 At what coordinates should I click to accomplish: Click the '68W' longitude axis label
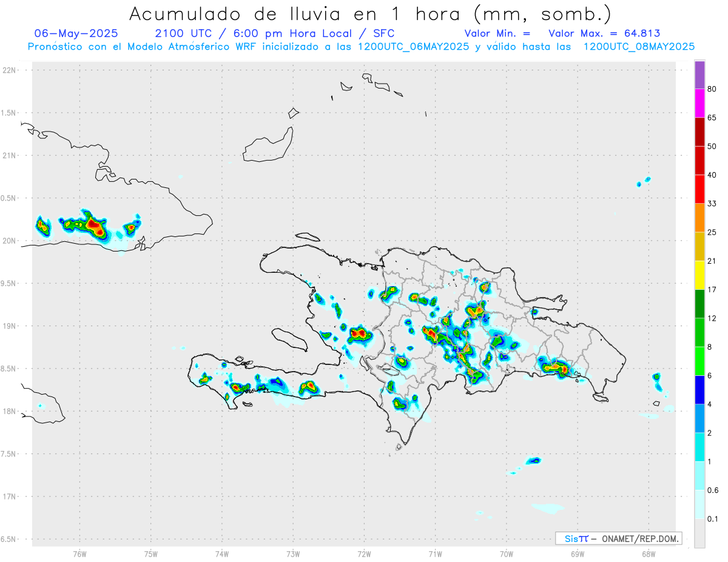pyautogui.click(x=649, y=554)
